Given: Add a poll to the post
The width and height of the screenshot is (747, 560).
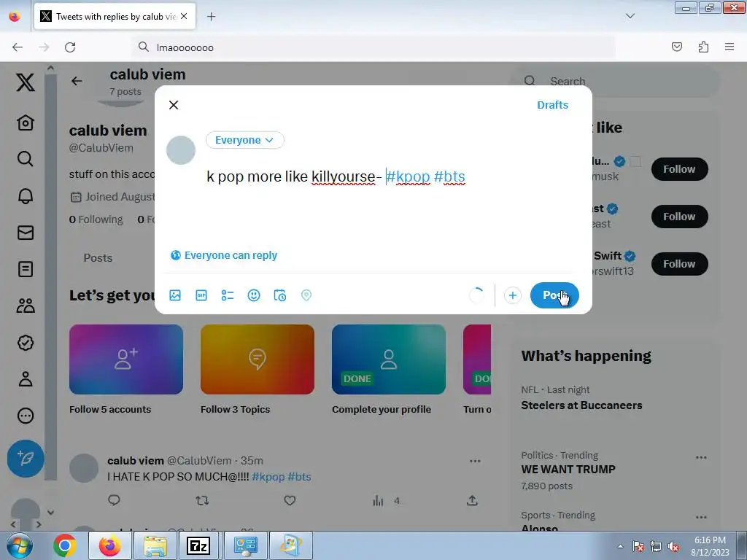Looking at the screenshot, I should click(x=228, y=295).
